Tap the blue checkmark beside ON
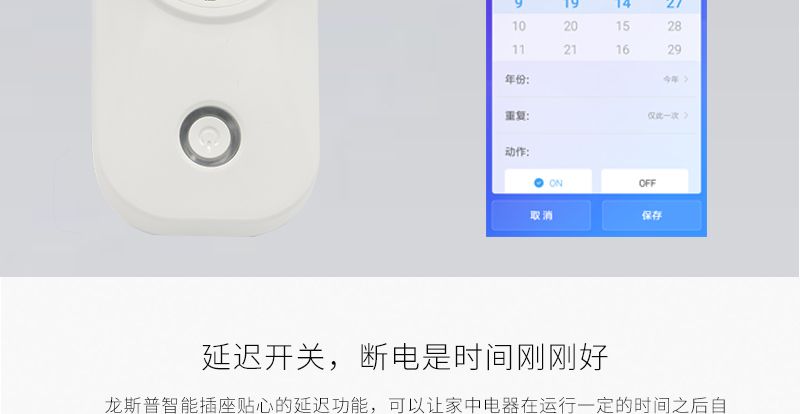The image size is (800, 414). tap(538, 182)
